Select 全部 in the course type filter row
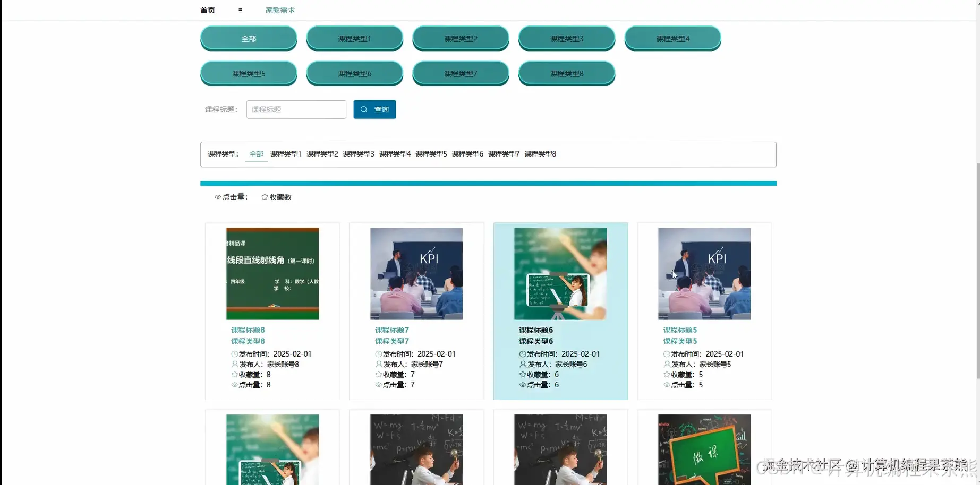This screenshot has height=485, width=980. click(256, 154)
